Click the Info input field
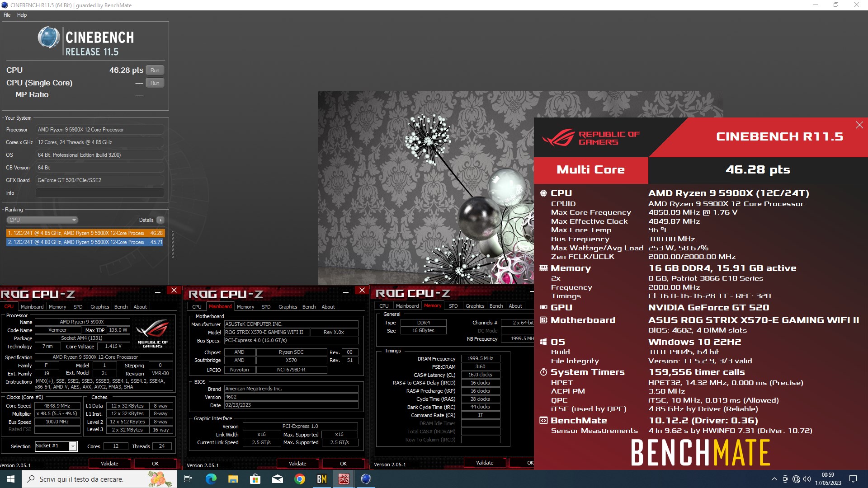The image size is (868, 488). pos(99,193)
